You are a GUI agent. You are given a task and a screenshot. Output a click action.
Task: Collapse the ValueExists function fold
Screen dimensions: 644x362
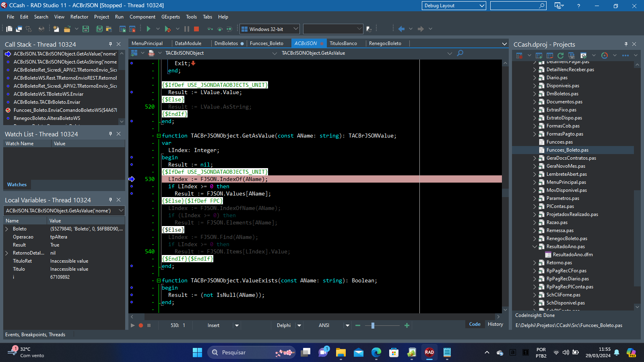point(159,280)
